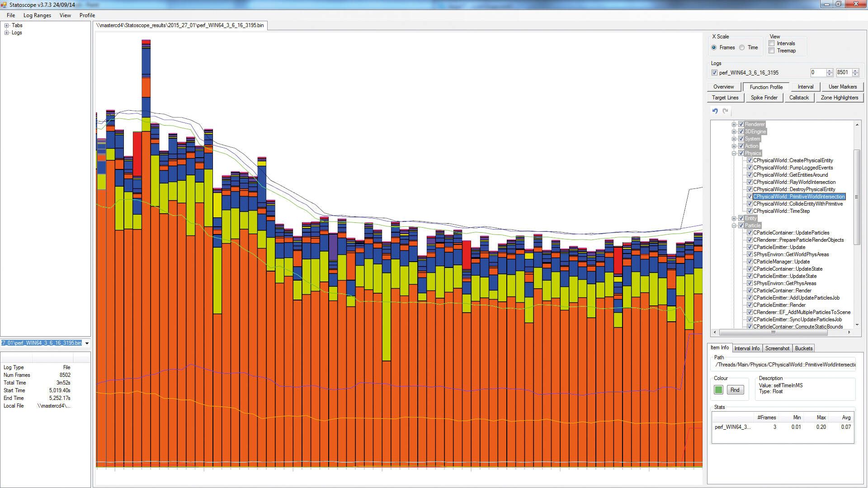Collapse the Physics tree group
The image size is (868, 488).
coord(734,153)
